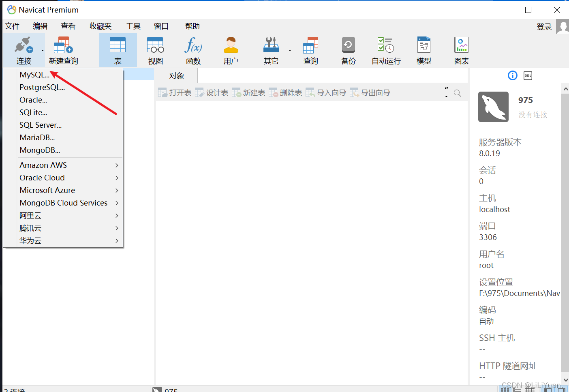Open the 文件 File menu

[12, 26]
